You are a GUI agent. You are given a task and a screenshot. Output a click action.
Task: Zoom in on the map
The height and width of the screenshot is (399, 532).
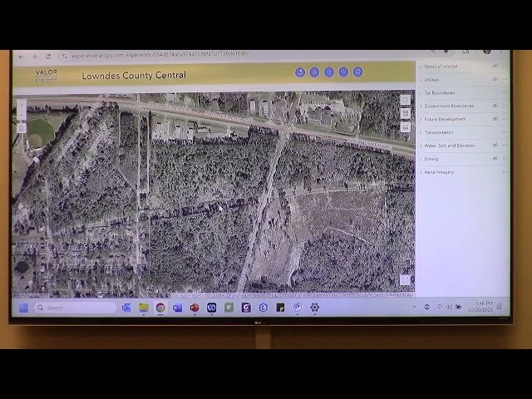click(22, 105)
